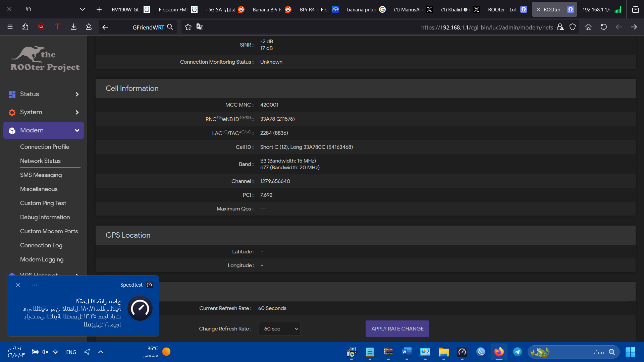Open a new tab with the plus icon

(x=99, y=9)
